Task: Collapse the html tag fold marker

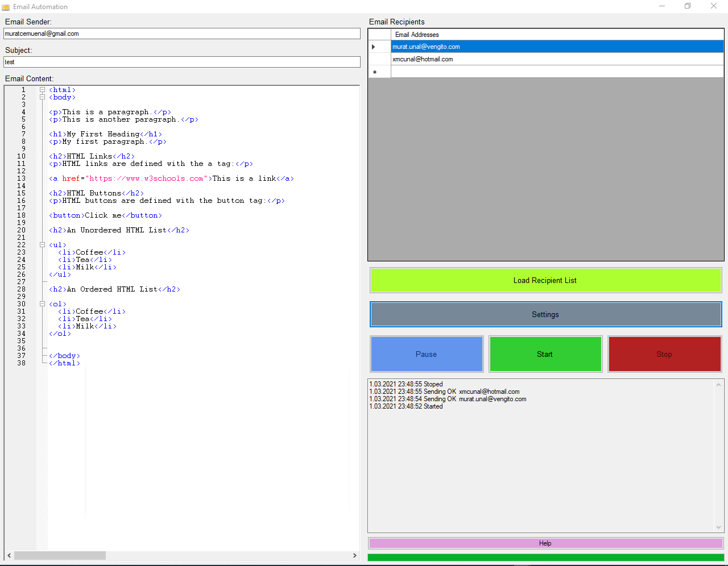Action: (42, 90)
